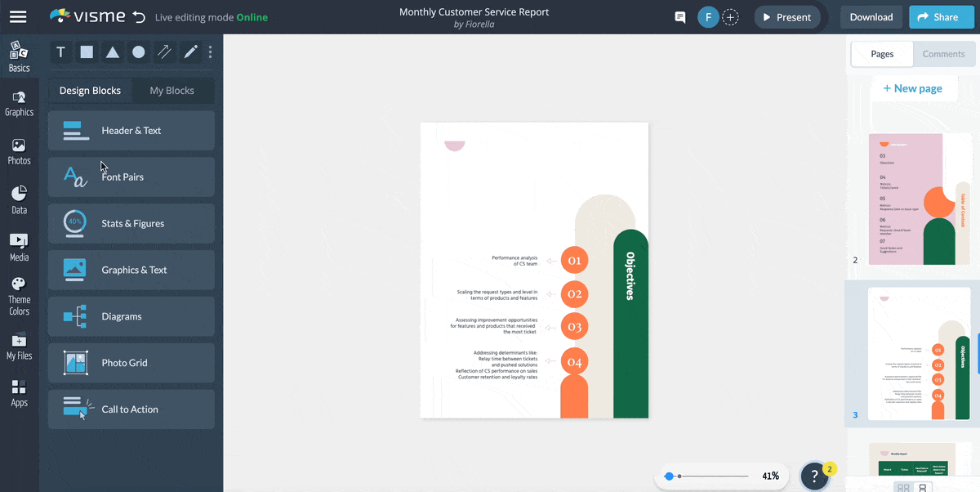Screen dimensions: 980x492
Task: Switch page thumbnails to single-column view
Action: click(922, 486)
